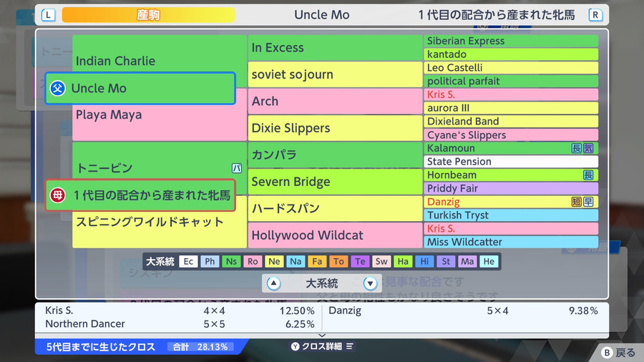
Task: Click the Ph lineage color swatch
Action: (210, 261)
